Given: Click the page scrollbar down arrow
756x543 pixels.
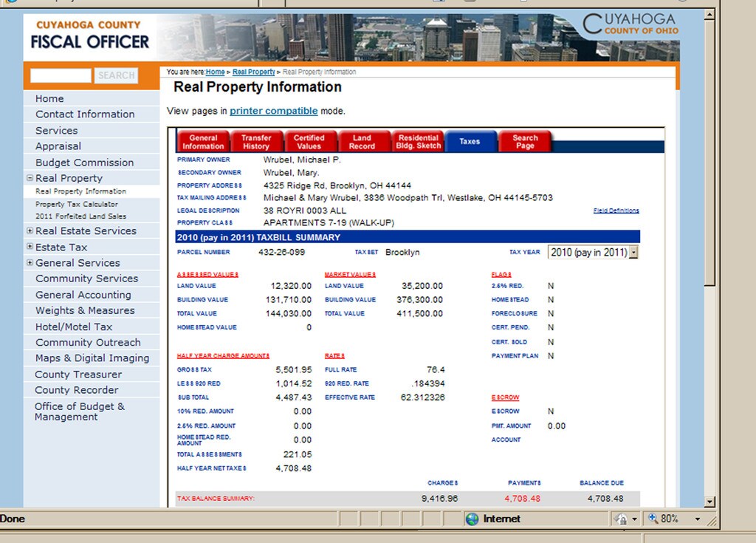Looking at the screenshot, I should 709,502.
